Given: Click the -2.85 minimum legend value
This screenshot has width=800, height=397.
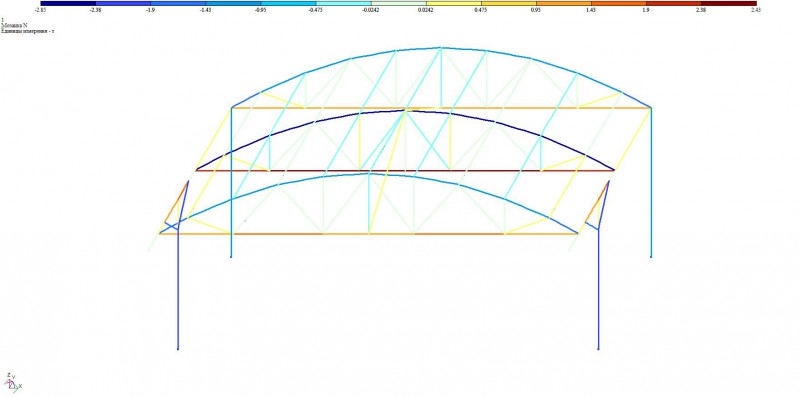Looking at the screenshot, I should 41,10.
